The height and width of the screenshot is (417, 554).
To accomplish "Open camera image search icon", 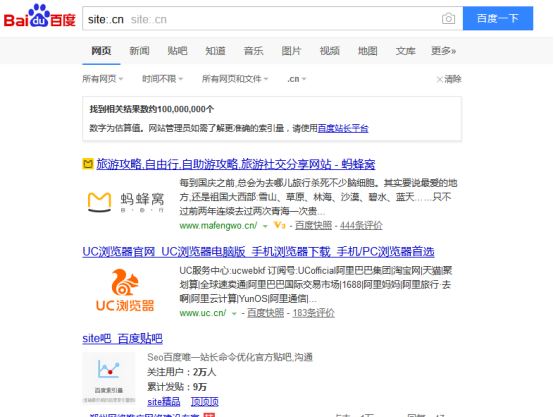I will coord(448,18).
